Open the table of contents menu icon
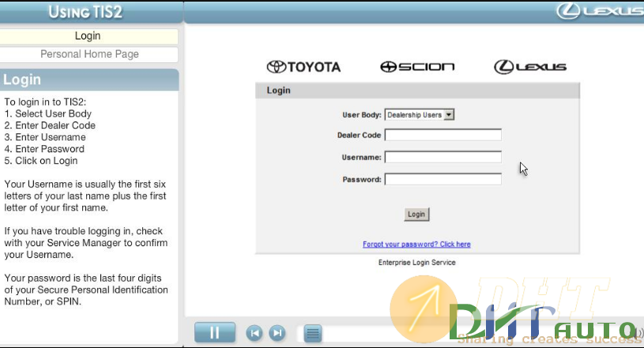 [313, 333]
